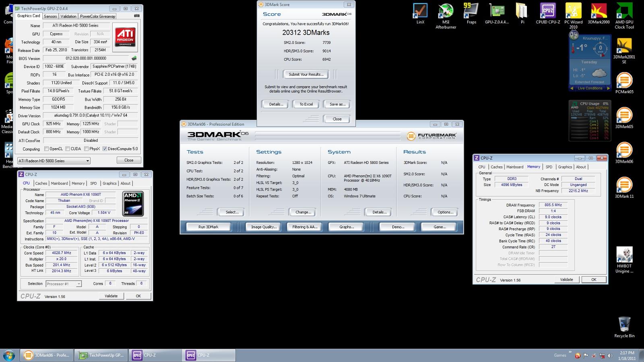Open PC Wizard 2010 icon
The height and width of the screenshot is (362, 644).
(573, 16)
